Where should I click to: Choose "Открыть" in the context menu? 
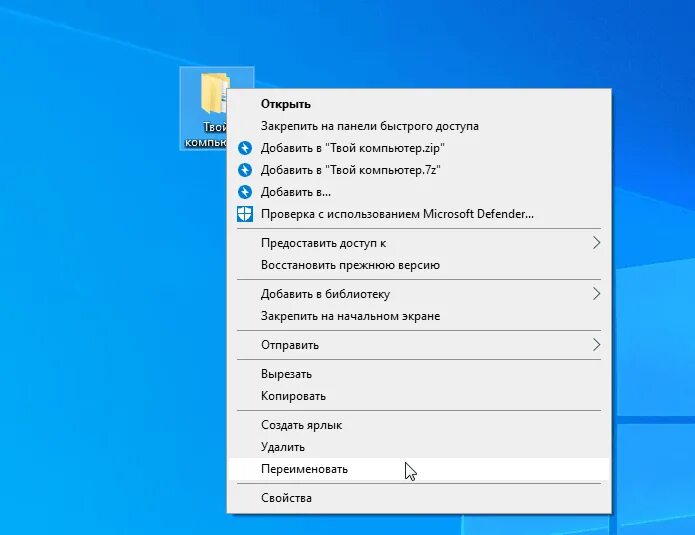tap(419, 104)
